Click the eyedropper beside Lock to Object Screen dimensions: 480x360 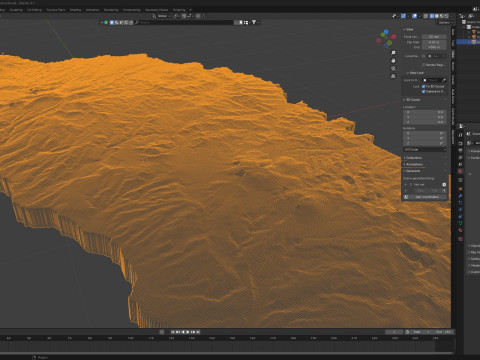pyautogui.click(x=444, y=80)
